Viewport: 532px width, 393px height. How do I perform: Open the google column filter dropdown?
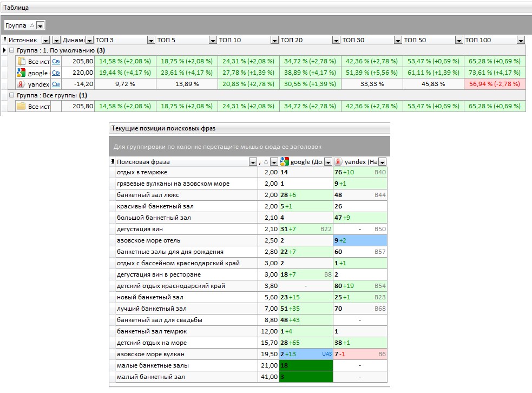tap(328, 162)
